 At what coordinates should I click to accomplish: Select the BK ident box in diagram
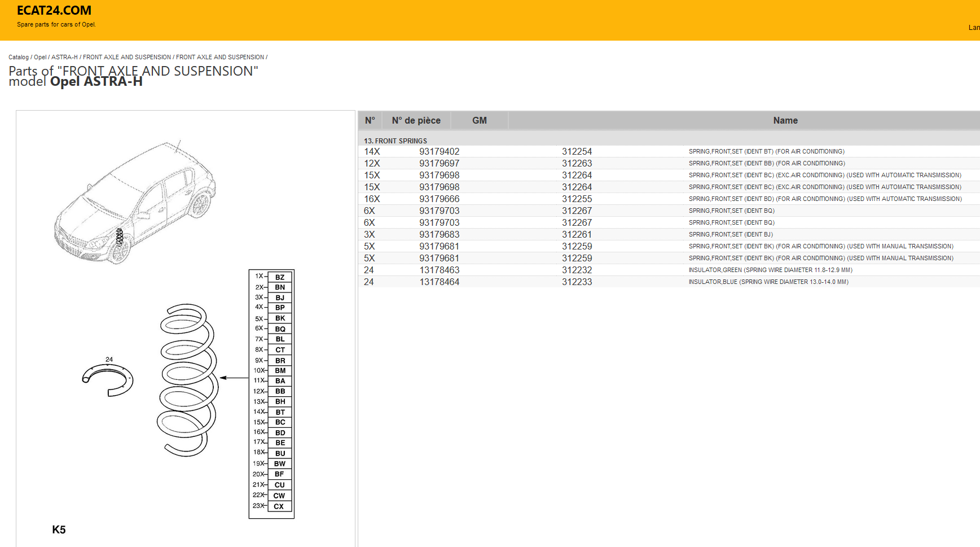click(280, 318)
